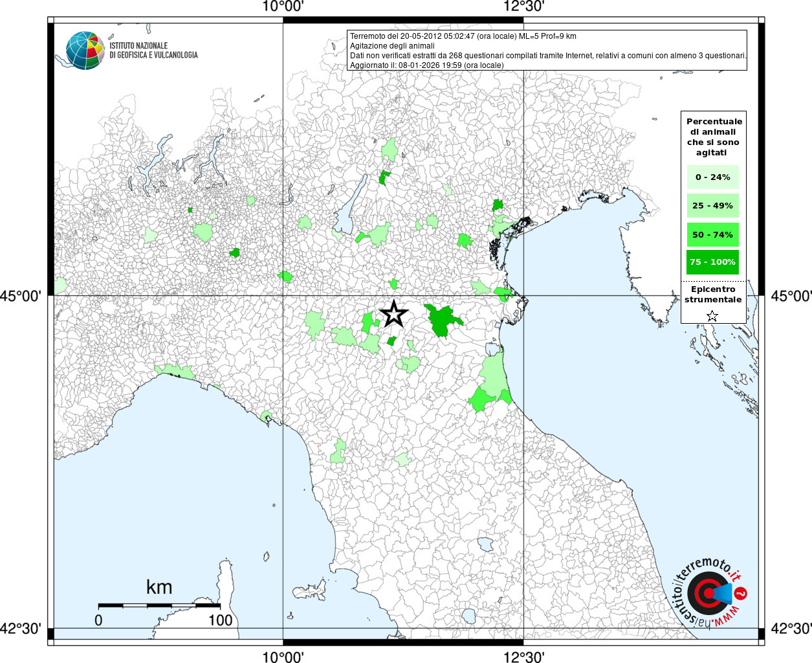Click the left 45°00' latitude label

pyautogui.click(x=21, y=296)
